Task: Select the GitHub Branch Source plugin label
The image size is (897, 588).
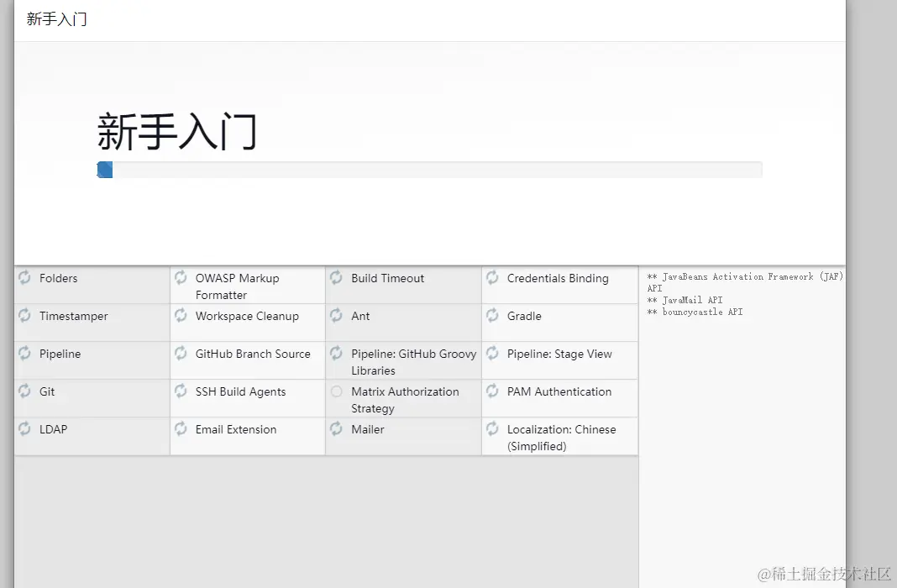Action: (x=253, y=354)
